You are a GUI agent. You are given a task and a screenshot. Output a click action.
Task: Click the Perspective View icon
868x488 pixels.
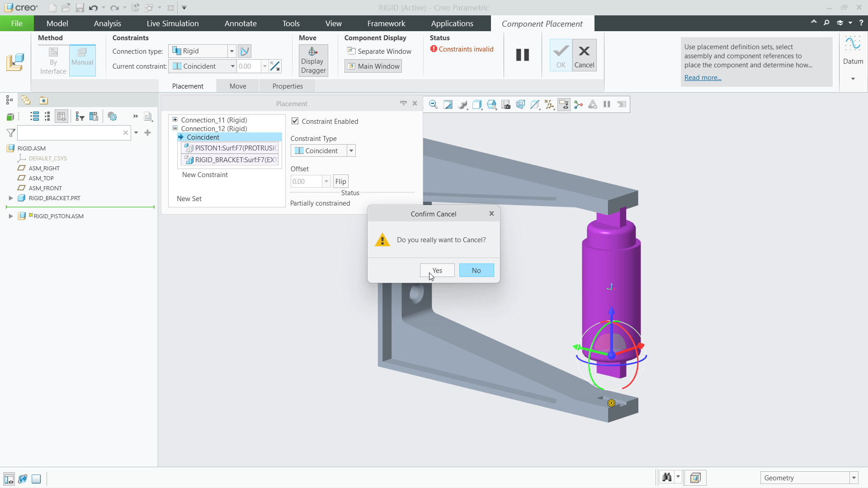520,105
